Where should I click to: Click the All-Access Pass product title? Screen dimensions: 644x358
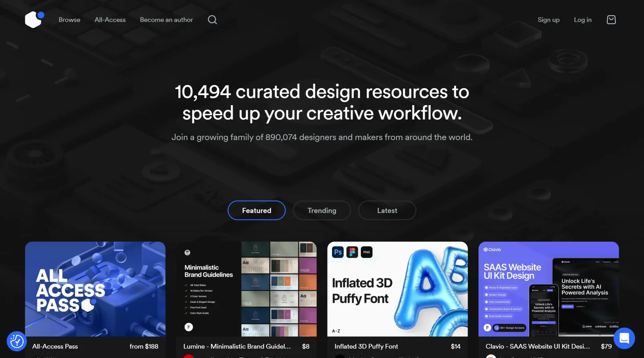(x=55, y=346)
